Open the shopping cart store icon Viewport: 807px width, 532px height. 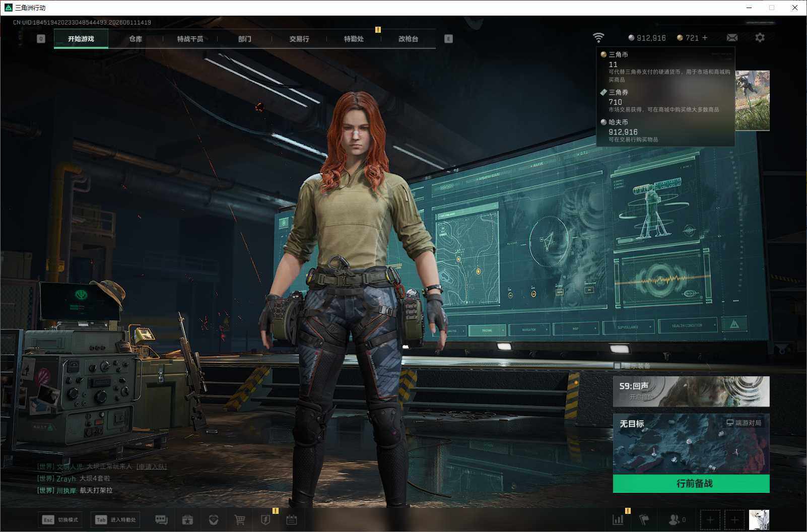click(240, 519)
